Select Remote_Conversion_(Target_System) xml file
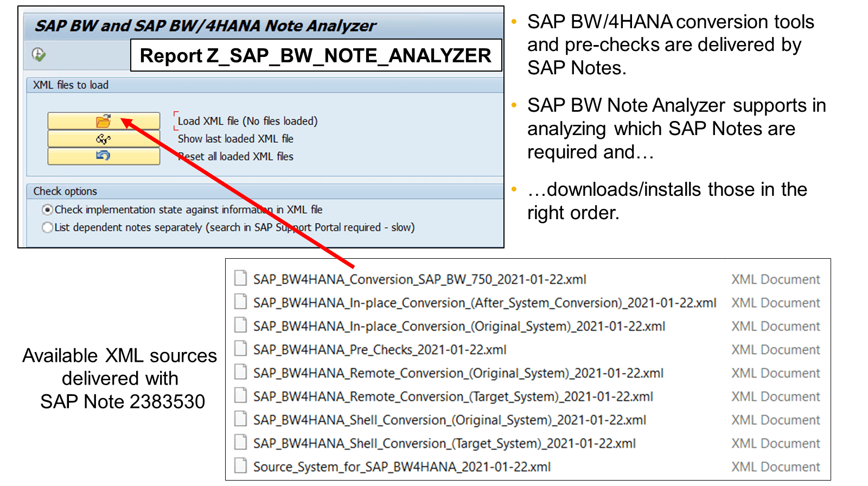Image resolution: width=868 pixels, height=486 pixels. click(453, 397)
